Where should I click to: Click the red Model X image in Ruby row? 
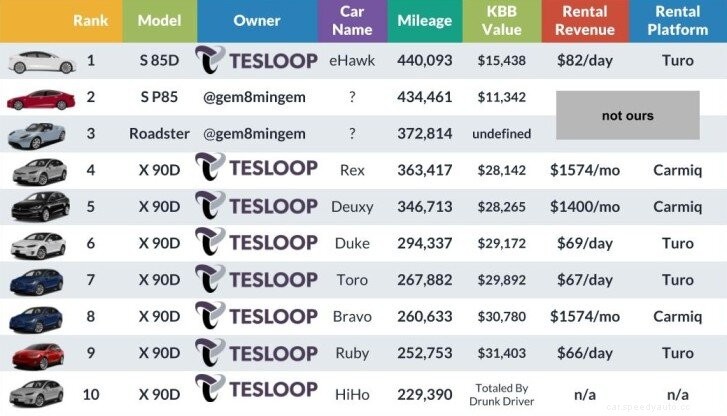[x=41, y=354]
